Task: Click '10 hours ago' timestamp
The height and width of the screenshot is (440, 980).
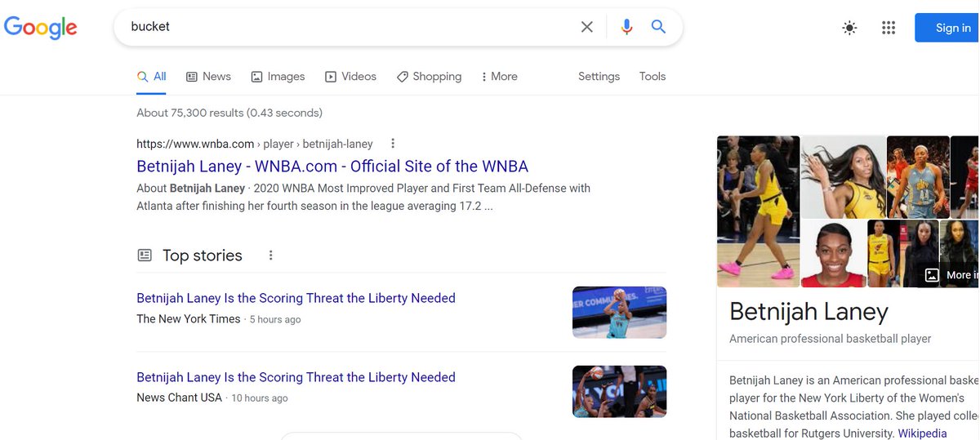Action: point(260,399)
